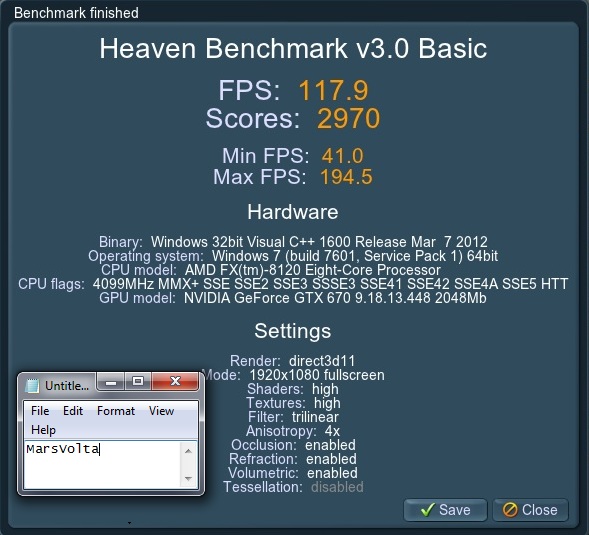Click the 'Settings' section heading
Screen dimensions: 589x535
293,331
